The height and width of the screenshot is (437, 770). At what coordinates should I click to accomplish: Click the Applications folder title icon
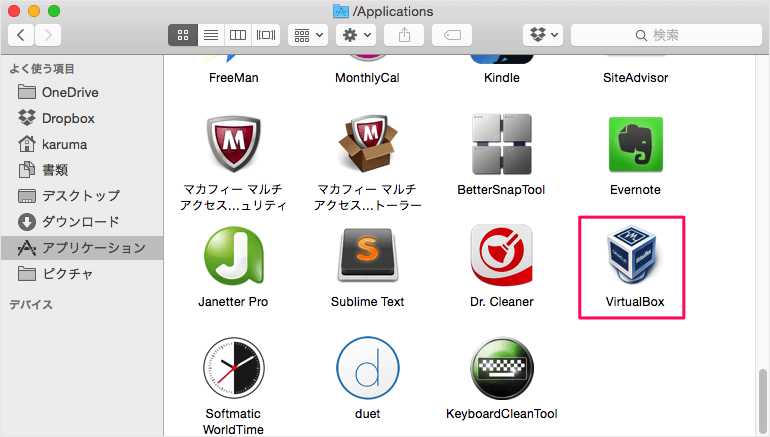tap(341, 11)
